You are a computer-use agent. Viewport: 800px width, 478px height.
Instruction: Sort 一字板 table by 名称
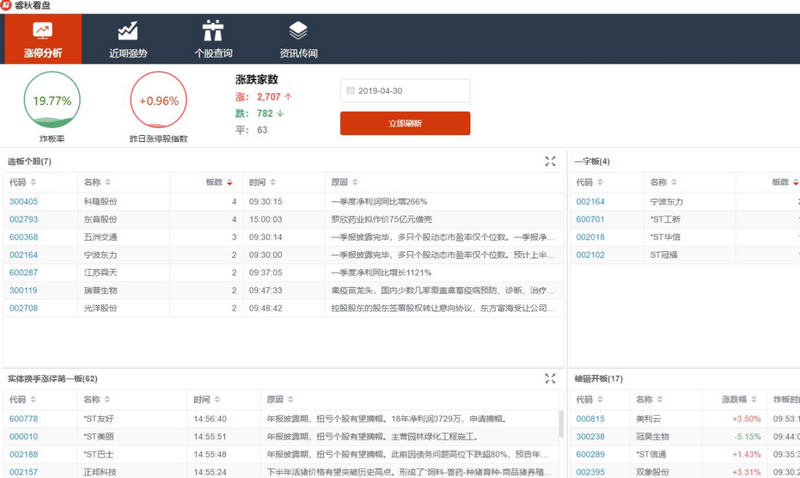(674, 182)
